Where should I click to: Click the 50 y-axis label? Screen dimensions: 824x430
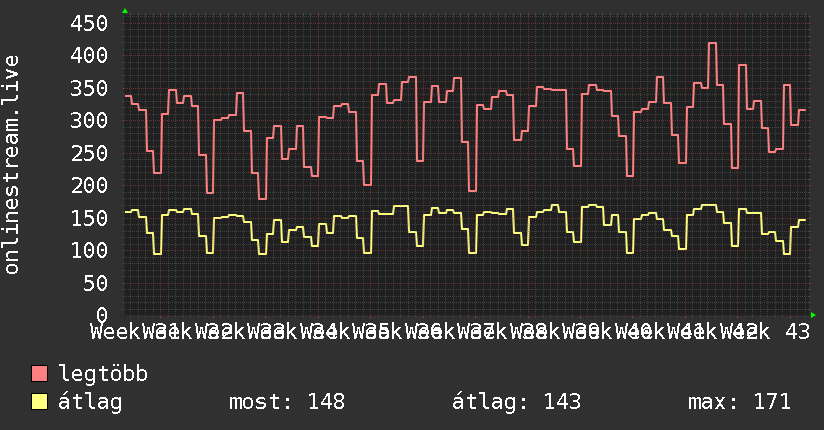(x=95, y=283)
